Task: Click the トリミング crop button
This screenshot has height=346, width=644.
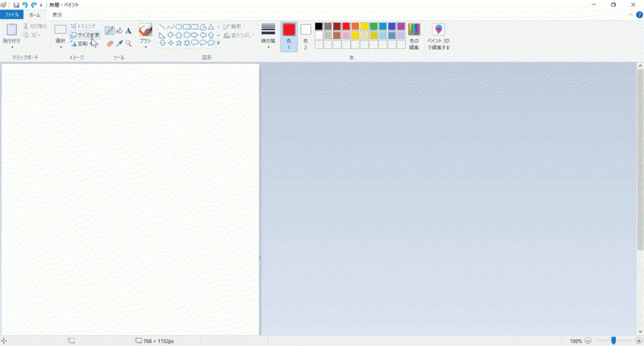Action: 83,26
